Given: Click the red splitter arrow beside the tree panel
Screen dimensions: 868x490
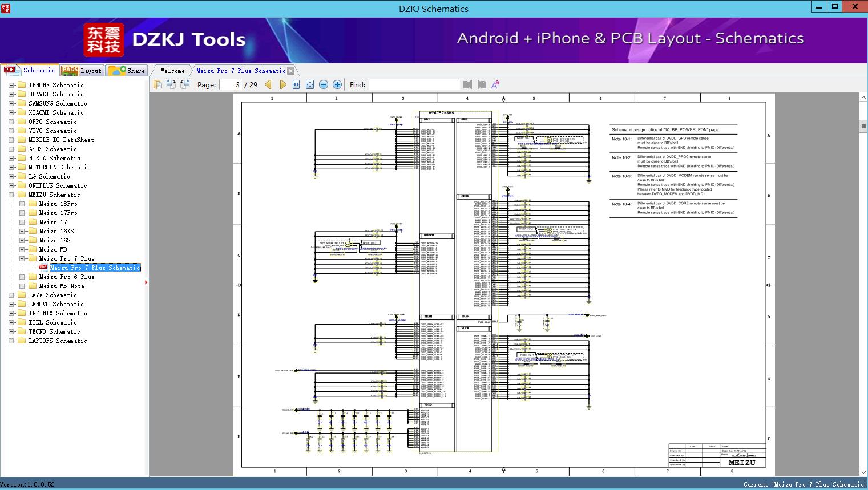Looking at the screenshot, I should 146,282.
